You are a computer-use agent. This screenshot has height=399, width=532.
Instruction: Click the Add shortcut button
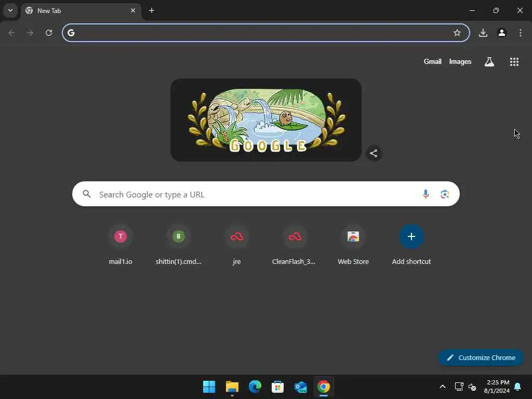pos(411,245)
